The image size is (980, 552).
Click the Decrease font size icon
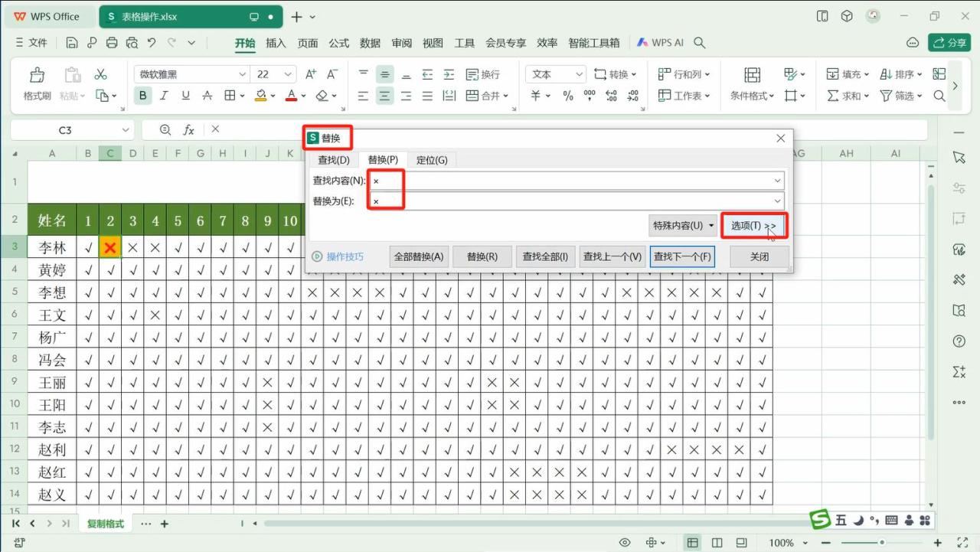[x=332, y=74]
